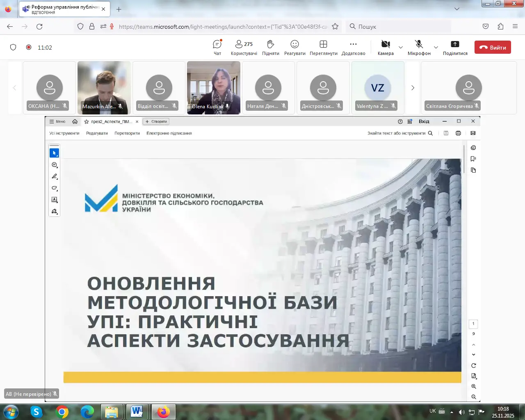525x420 pixels.
Task: Open a new Firefox tab
Action: coord(119,9)
